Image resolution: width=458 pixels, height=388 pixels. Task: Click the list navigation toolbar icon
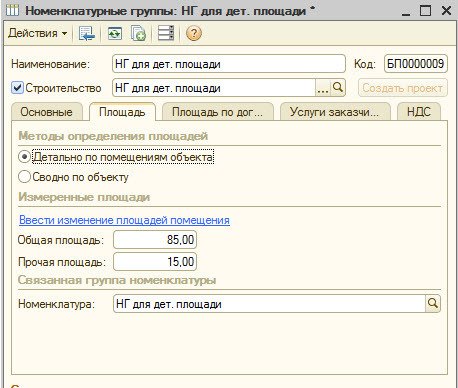click(166, 33)
